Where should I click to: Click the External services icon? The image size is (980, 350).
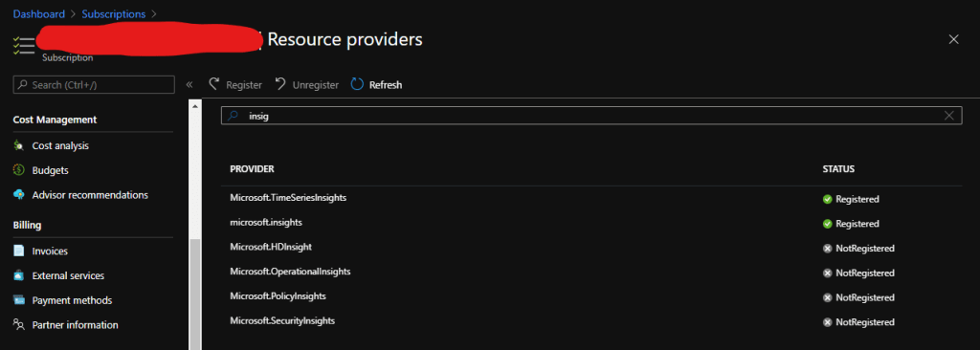[19, 275]
